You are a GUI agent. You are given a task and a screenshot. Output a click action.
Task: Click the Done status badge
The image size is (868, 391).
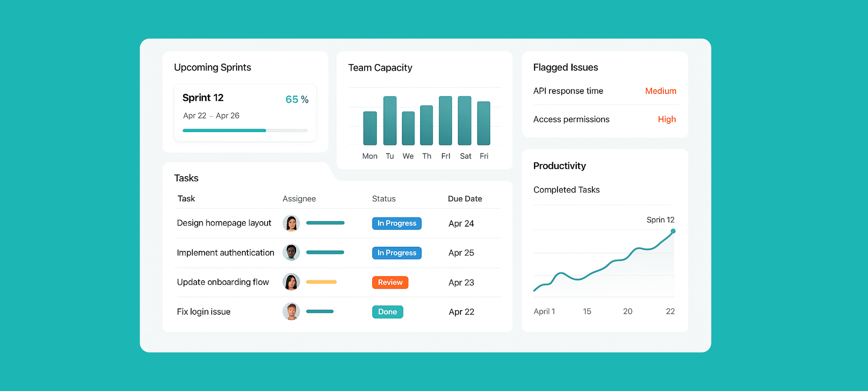pyautogui.click(x=387, y=312)
